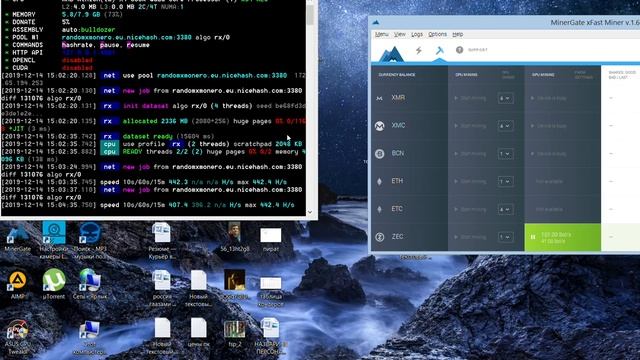Select the пират file on desktop
This screenshot has height=360, width=640.
271,239
